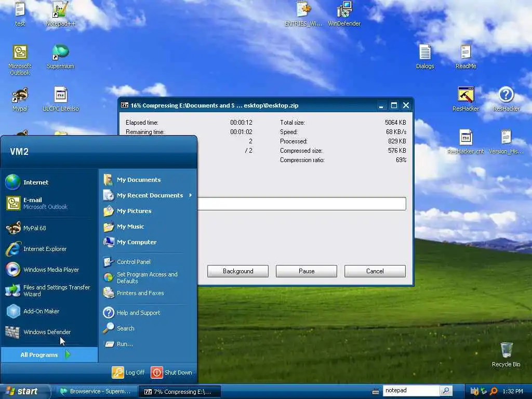Open Control Panel
The image size is (532, 399).
(148, 262)
